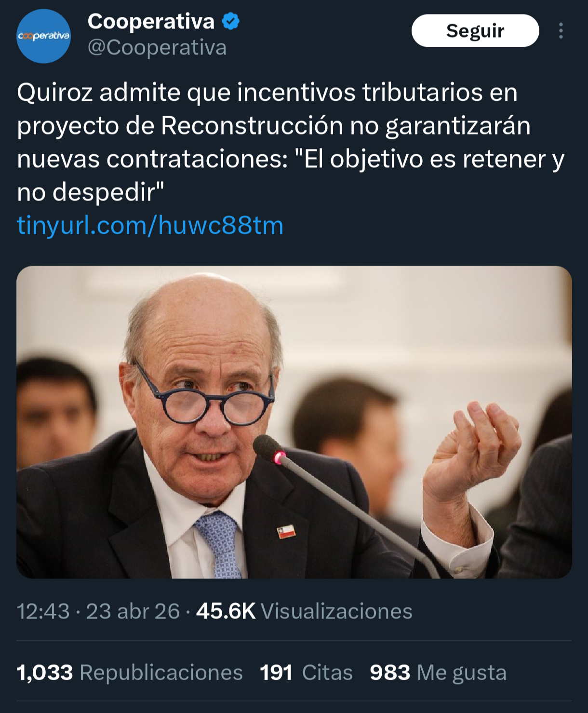Image resolution: width=588 pixels, height=713 pixels.
Task: Follow the account with Seguir button
Action: 475,31
